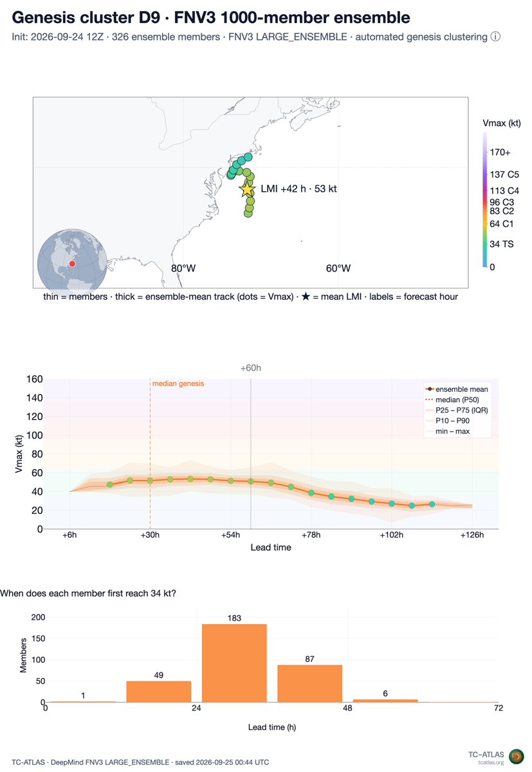Click 'When does each member first reach 34 kt?'
532x772 pixels.
click(88, 593)
